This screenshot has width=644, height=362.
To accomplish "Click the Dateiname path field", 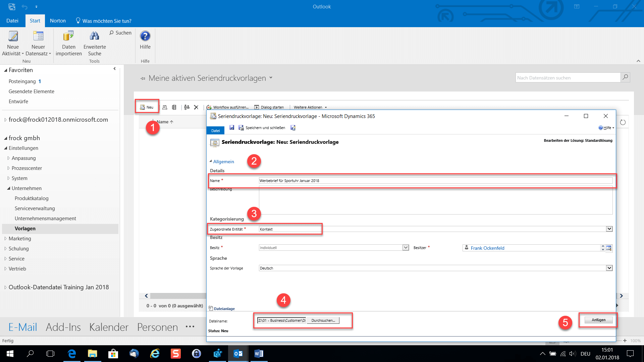I will click(x=282, y=320).
